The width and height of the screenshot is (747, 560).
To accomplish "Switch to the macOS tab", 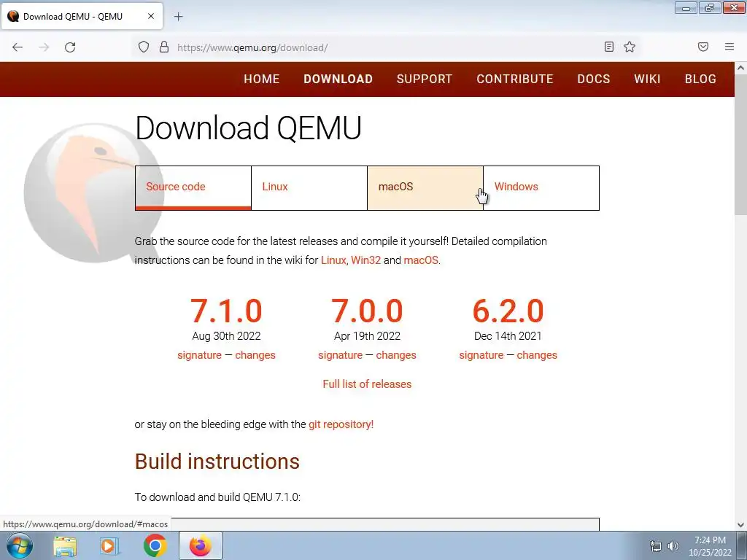I will point(425,187).
